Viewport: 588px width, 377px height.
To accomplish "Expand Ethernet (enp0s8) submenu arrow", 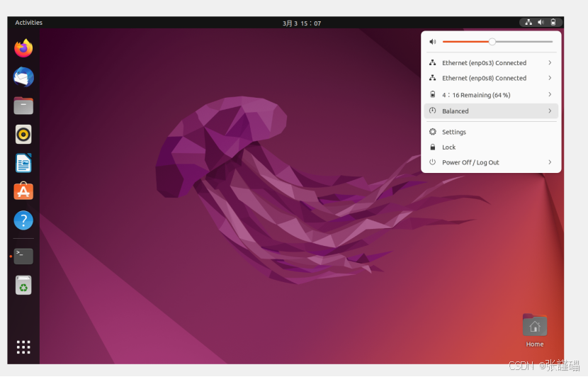I will click(550, 78).
